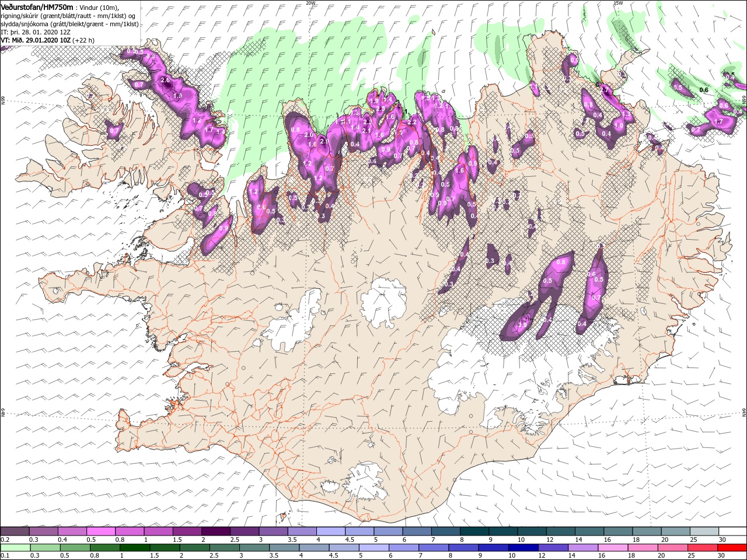
Task: Pick the upper legend swatch labeled 0.4
Action: click(72, 531)
